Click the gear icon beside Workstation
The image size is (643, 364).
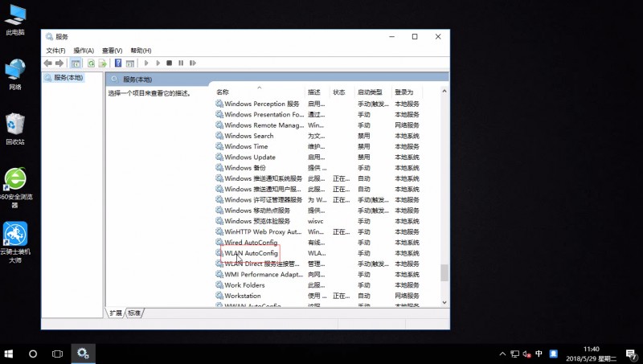click(219, 296)
